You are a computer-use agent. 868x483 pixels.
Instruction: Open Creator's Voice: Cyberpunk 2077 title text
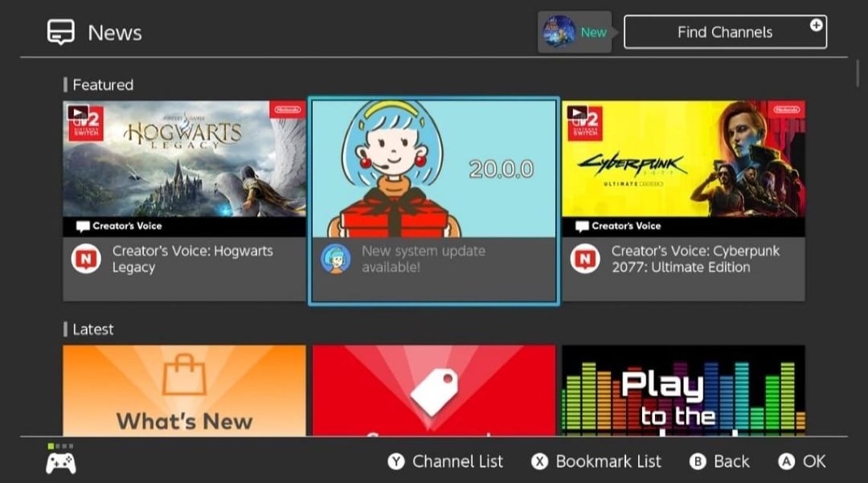tap(694, 259)
